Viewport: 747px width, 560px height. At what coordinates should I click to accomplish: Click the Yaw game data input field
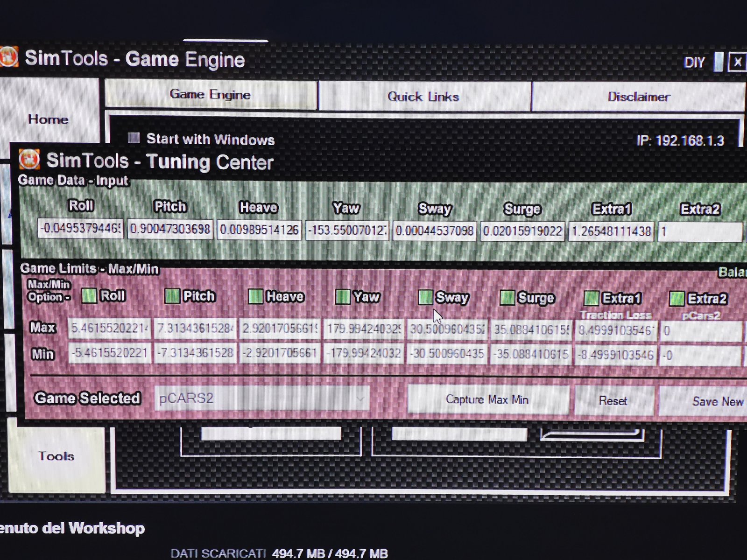point(347,230)
